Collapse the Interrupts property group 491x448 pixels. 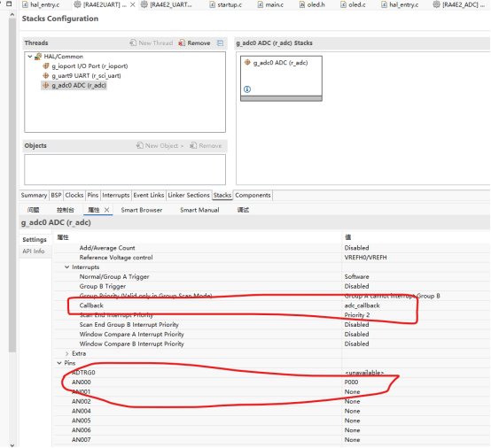66,266
